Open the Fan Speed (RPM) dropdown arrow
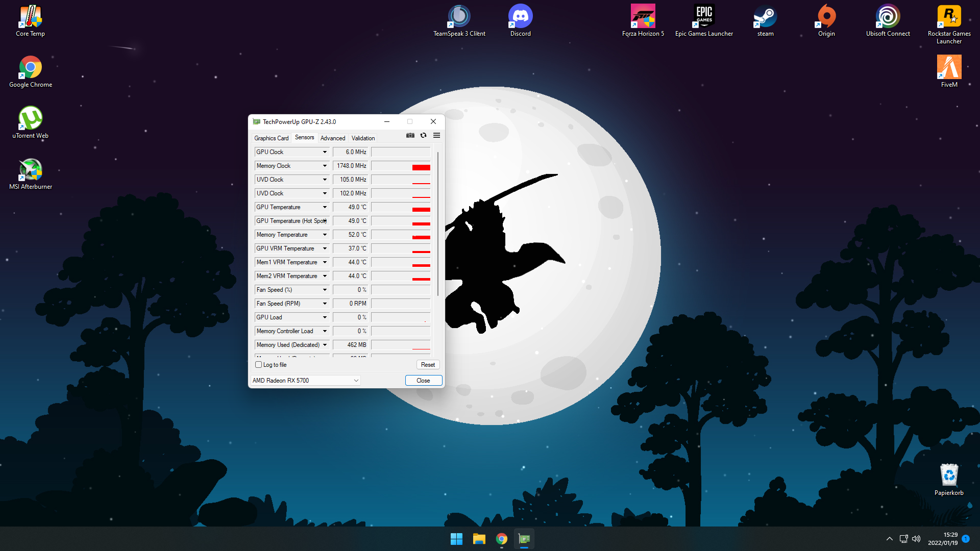980x551 pixels. [x=325, y=304]
